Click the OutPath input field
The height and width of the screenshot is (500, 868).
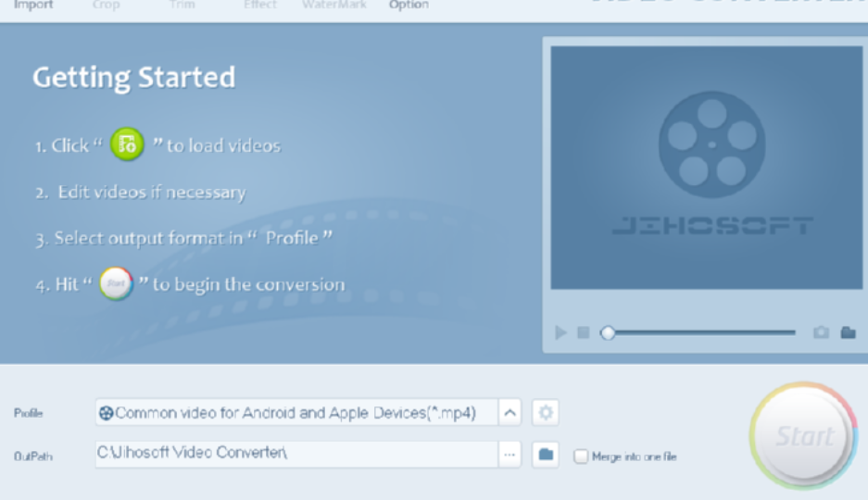click(296, 454)
